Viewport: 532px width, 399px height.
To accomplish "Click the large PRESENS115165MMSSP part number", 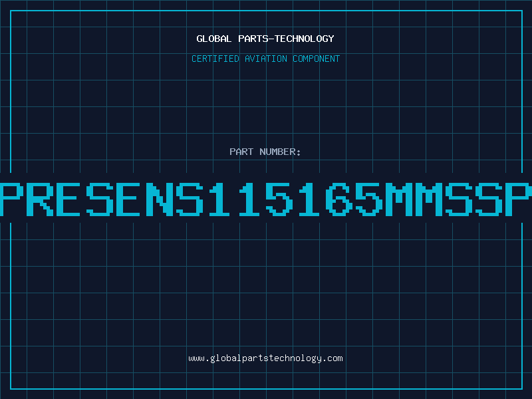I will 266,199.
